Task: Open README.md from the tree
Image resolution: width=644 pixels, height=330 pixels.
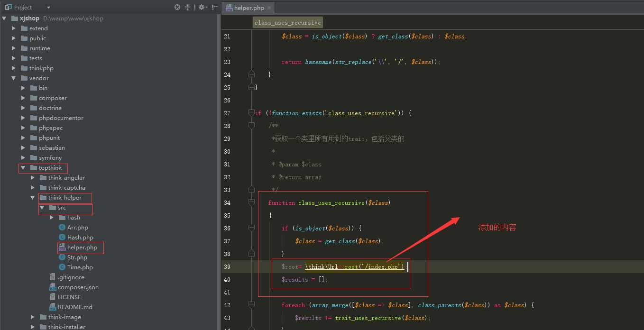Action: [75, 307]
